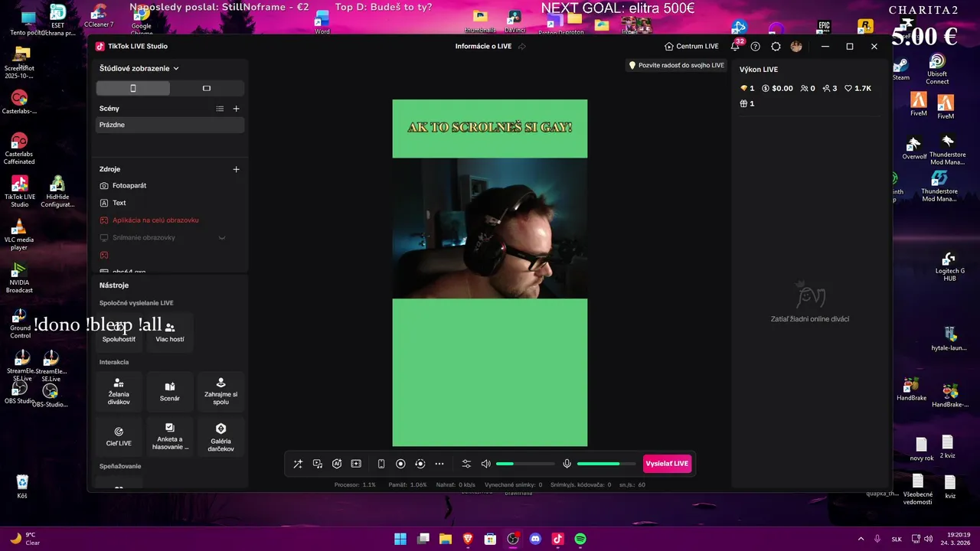The height and width of the screenshot is (551, 980).
Task: Click the Pozvite radosť do svojho LIVE tip
Action: coord(676,66)
